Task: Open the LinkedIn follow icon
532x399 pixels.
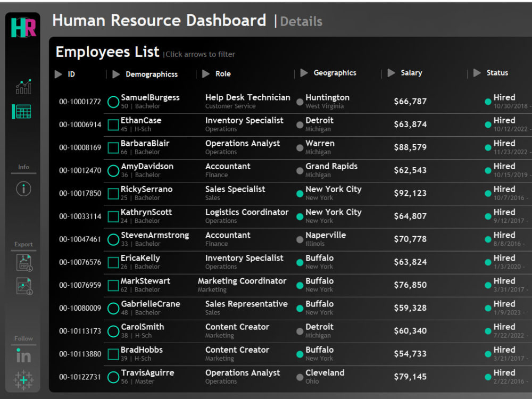Action: click(x=23, y=356)
